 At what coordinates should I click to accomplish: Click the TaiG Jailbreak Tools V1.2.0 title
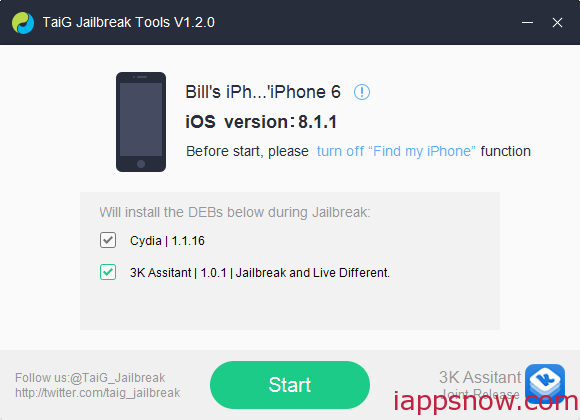pos(129,22)
